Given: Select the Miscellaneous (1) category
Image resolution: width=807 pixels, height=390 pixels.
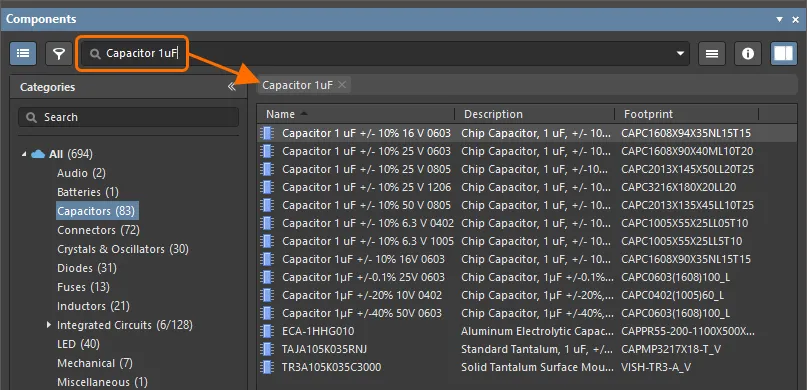Looking at the screenshot, I should click(x=102, y=382).
